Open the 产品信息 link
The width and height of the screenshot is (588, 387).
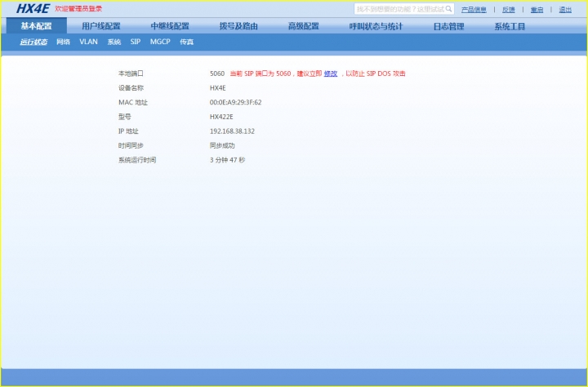point(474,10)
